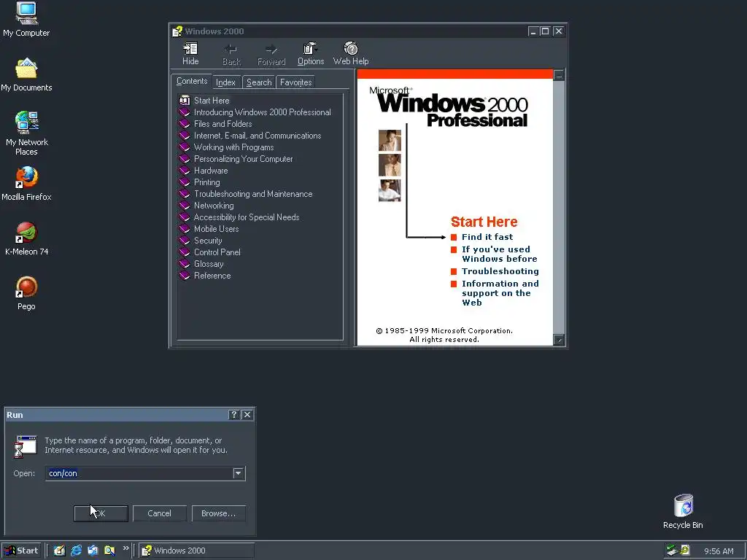This screenshot has width=747, height=560.
Task: Launch Outlook Express from Quick Launch
Action: click(93, 551)
